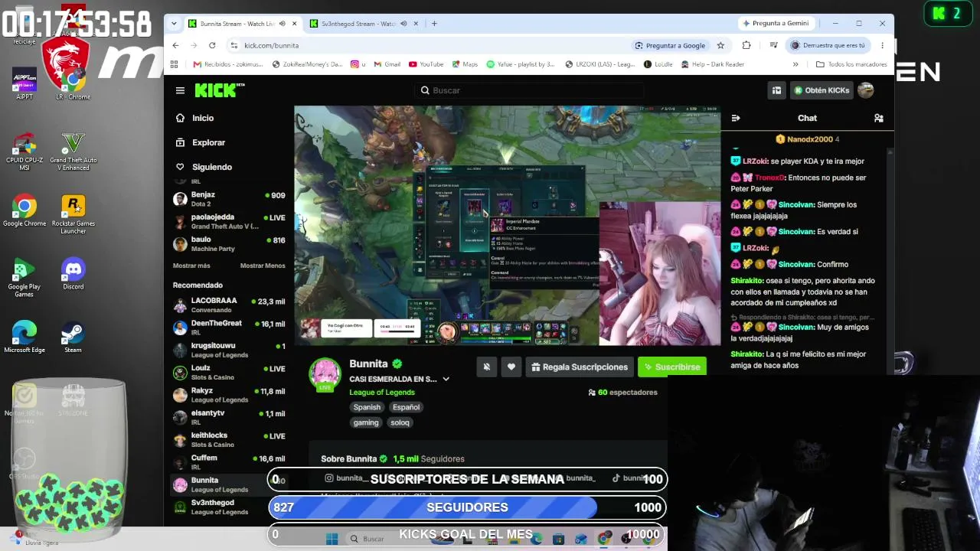Open the Gmail bookmark
The image size is (980, 551).
click(x=387, y=64)
